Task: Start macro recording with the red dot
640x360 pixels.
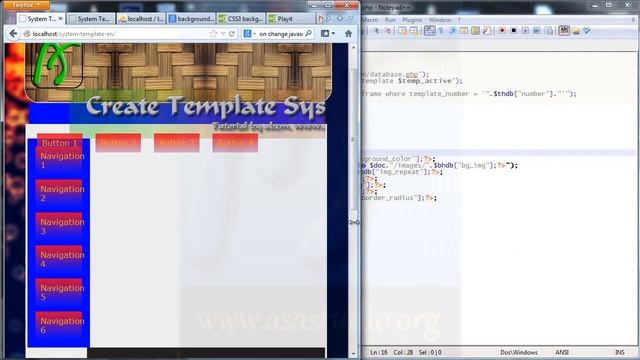Action: (x=502, y=31)
